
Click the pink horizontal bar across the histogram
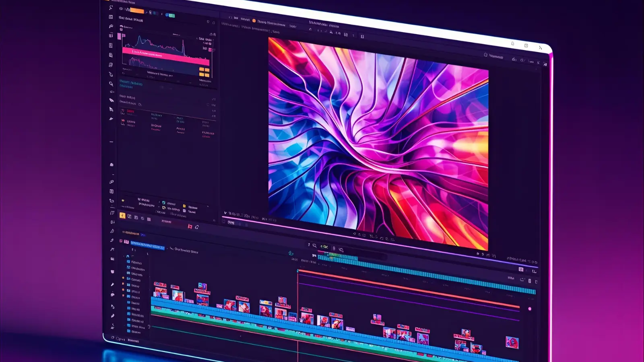pos(166,56)
